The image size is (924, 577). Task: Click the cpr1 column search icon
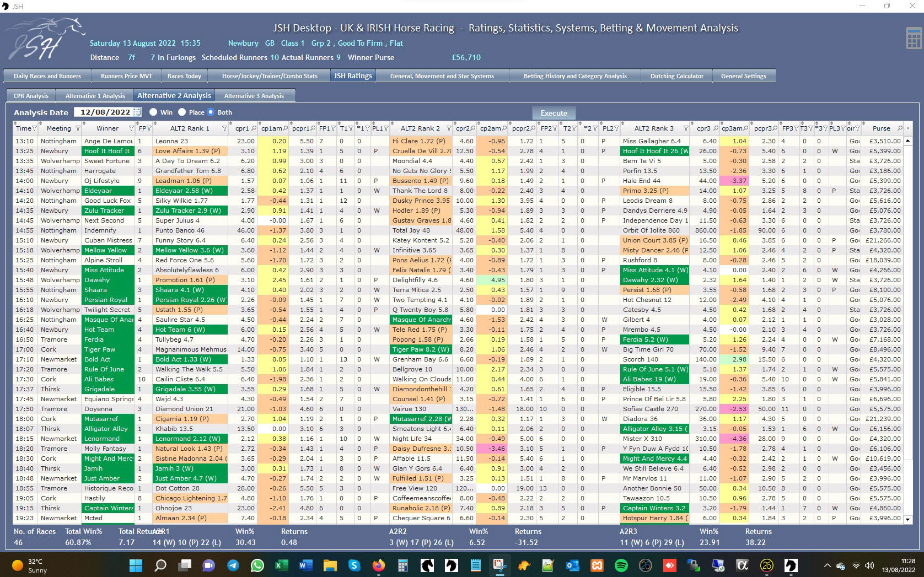coord(254,128)
